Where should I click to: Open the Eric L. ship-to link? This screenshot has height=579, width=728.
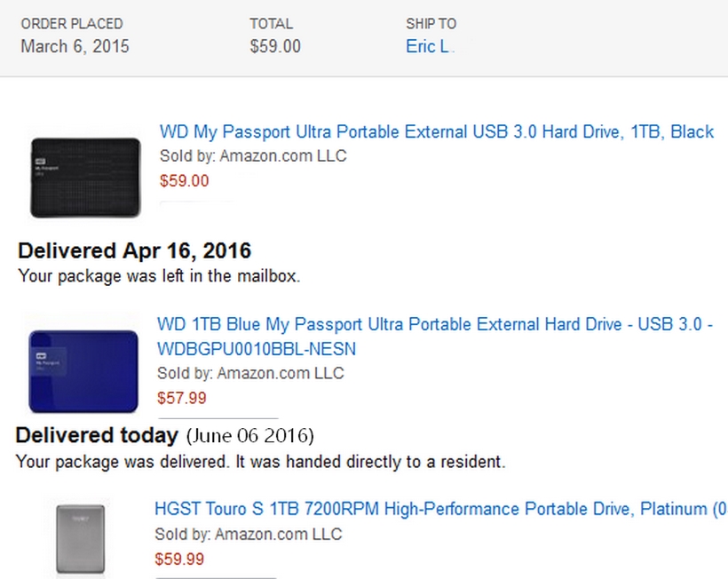[x=428, y=46]
